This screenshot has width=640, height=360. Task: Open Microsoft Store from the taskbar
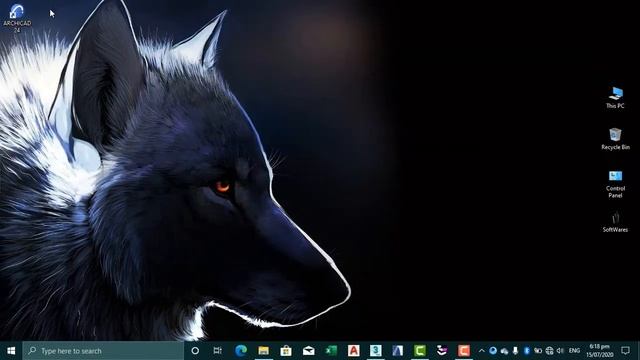coord(286,351)
